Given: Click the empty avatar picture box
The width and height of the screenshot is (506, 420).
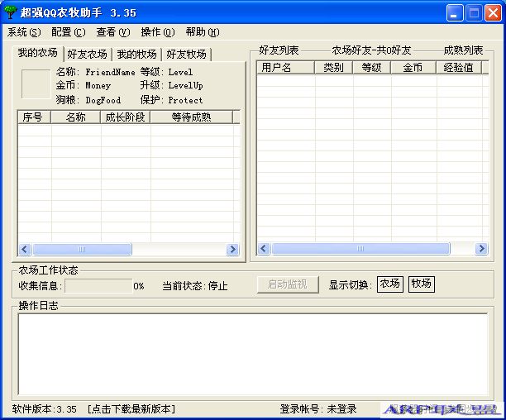Looking at the screenshot, I should 36,84.
